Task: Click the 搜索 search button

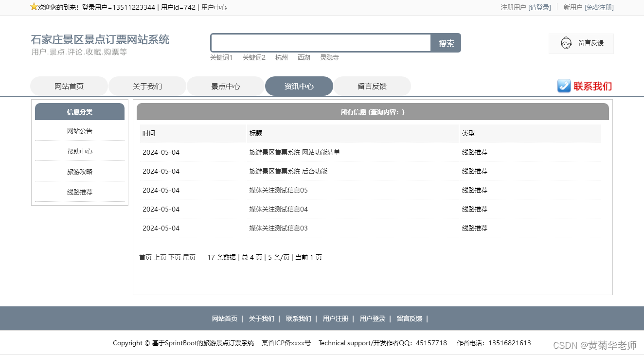Action: [x=446, y=43]
